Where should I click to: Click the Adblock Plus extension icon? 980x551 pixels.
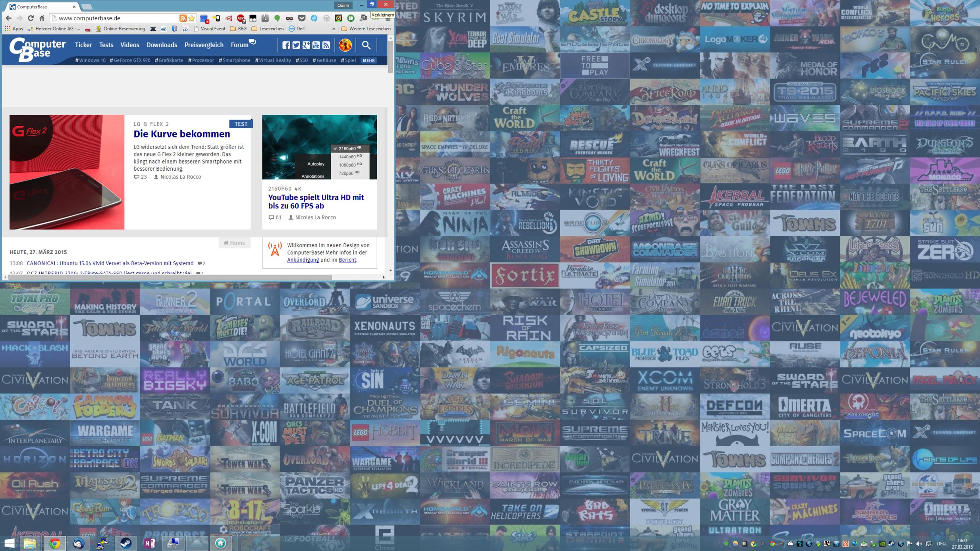pyautogui.click(x=241, y=18)
